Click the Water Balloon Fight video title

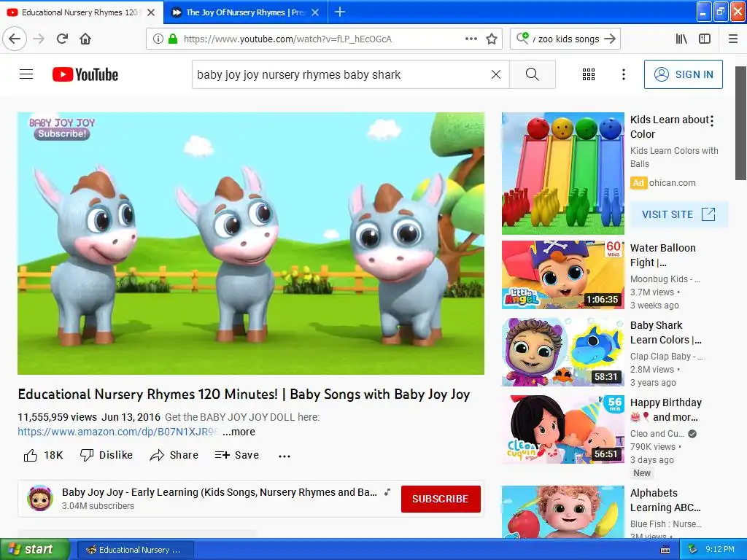[x=662, y=255]
